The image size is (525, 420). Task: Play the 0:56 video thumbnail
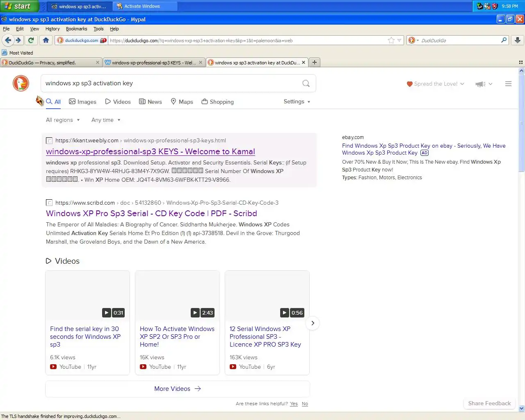(x=267, y=295)
